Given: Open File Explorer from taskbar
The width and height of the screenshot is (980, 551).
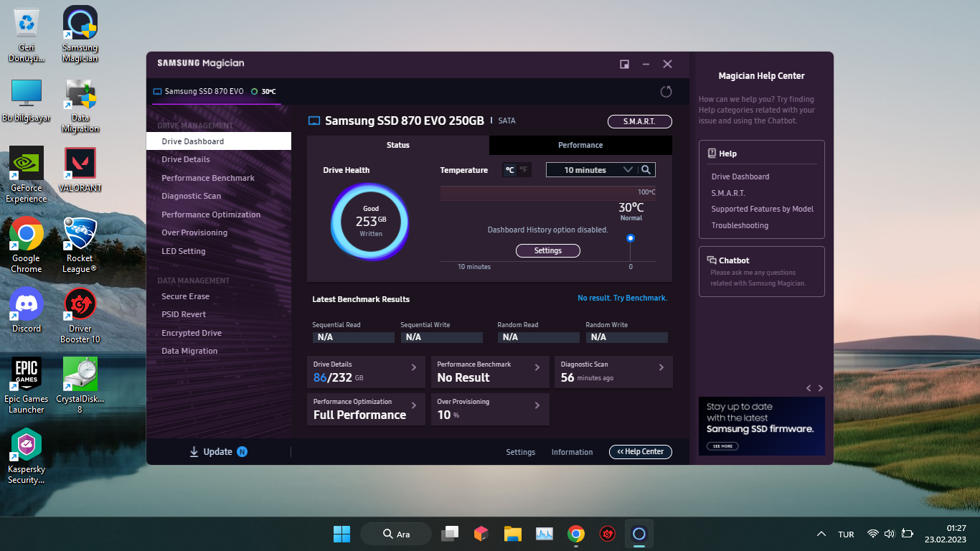Looking at the screenshot, I should (x=512, y=534).
